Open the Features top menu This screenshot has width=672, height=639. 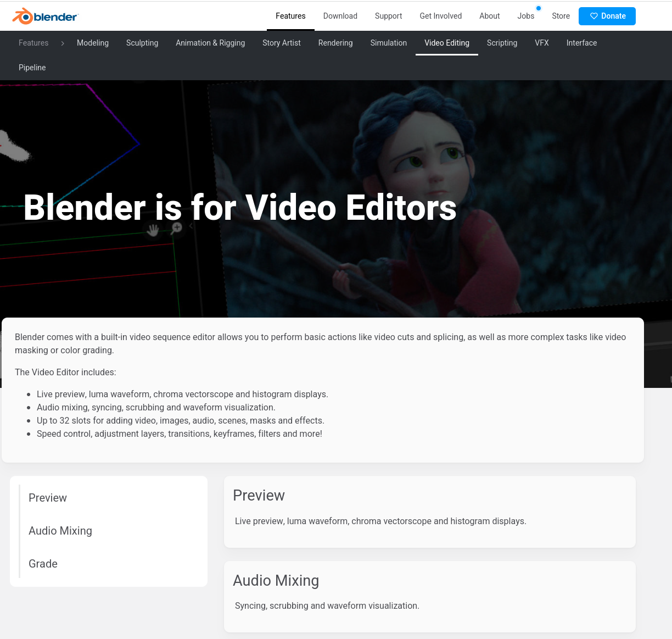pos(290,16)
